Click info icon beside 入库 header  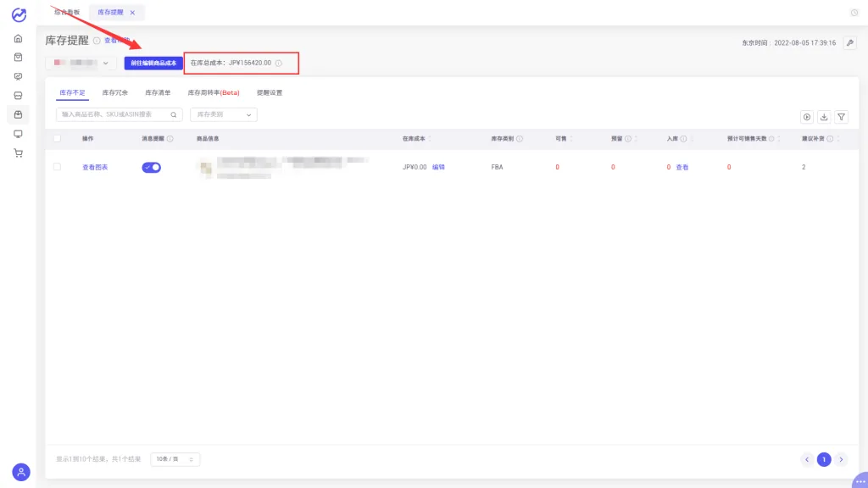click(684, 139)
